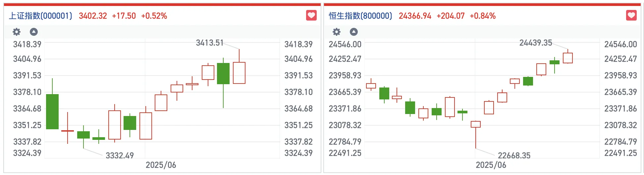The image size is (644, 175).
Task: Collapse the 恒生指数 chart with arrow icon
Action: coord(354,32)
